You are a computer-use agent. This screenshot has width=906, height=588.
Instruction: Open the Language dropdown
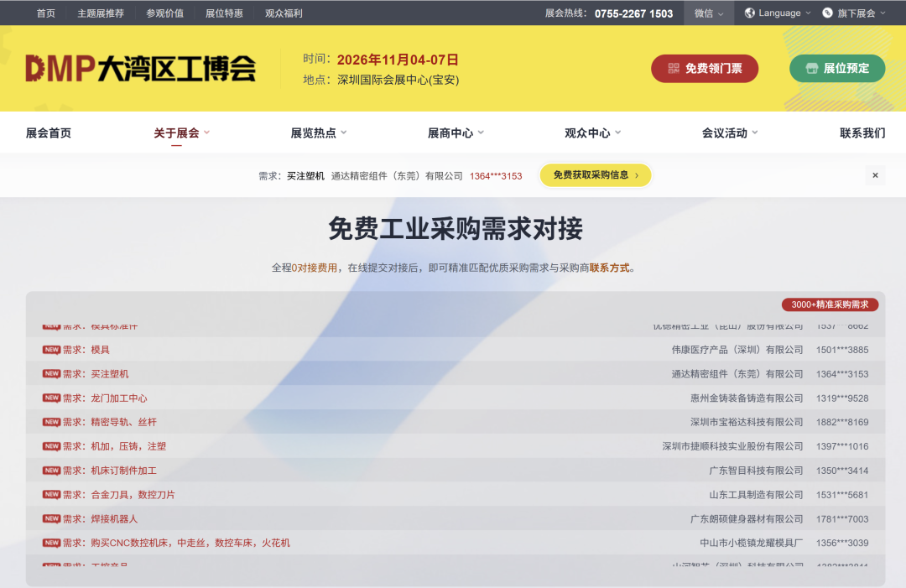(778, 13)
